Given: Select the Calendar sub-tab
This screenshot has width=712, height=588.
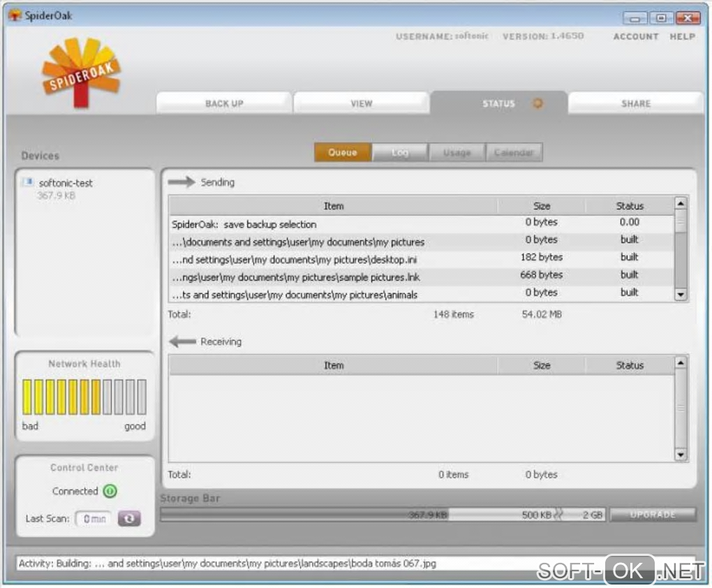Looking at the screenshot, I should pyautogui.click(x=514, y=152).
